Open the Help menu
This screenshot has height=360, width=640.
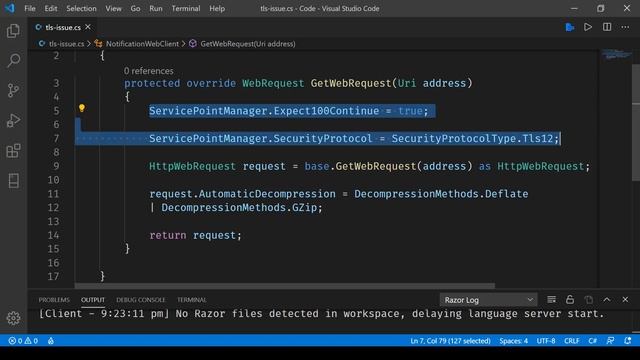pyautogui.click(x=217, y=8)
